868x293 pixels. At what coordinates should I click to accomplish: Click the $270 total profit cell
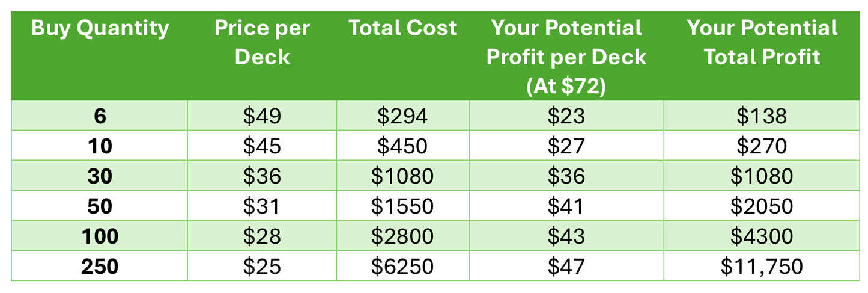click(761, 146)
